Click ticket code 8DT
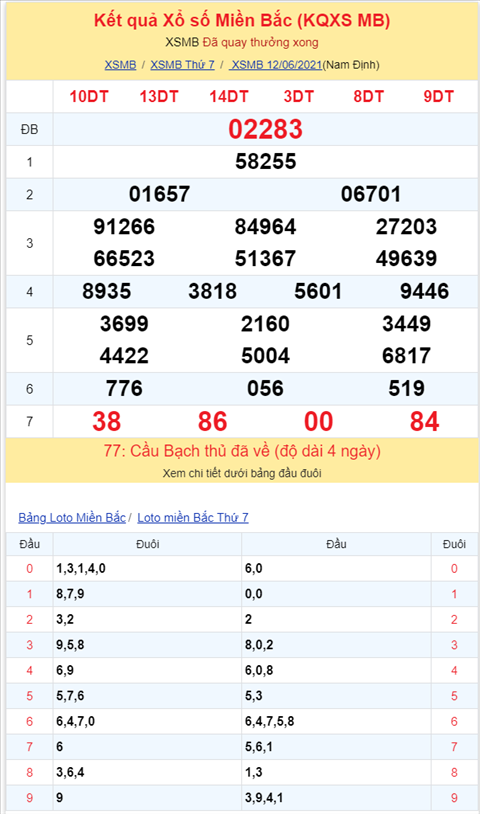The image size is (480, 814). pyautogui.click(x=368, y=97)
